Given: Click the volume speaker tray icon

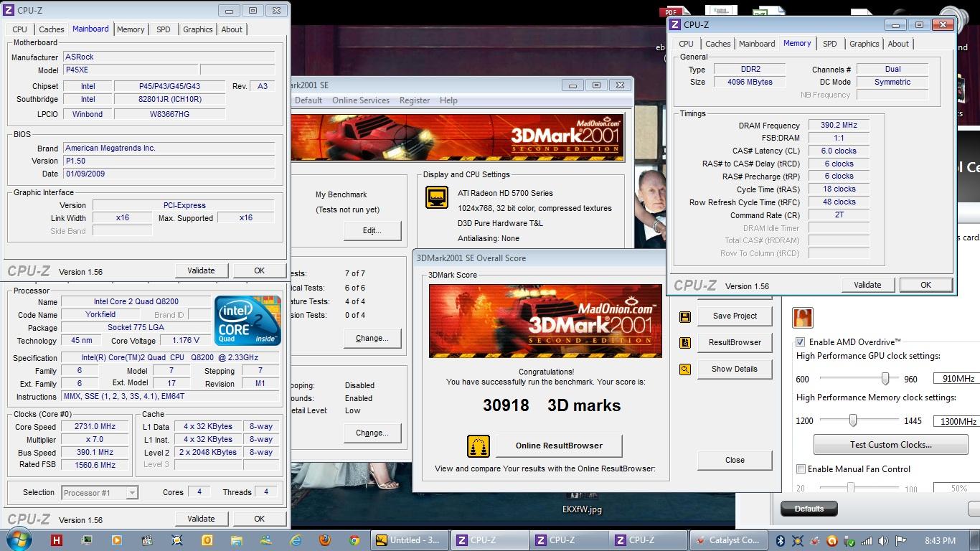Looking at the screenshot, I should tap(883, 541).
